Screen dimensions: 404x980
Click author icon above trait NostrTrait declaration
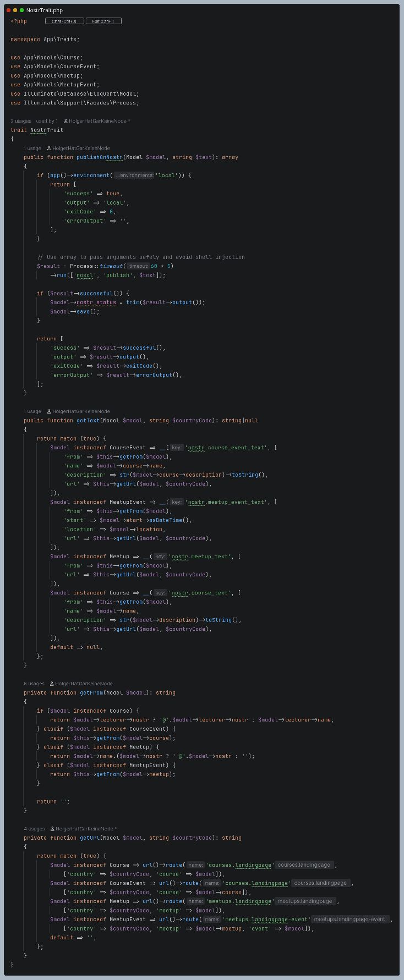tap(65, 121)
